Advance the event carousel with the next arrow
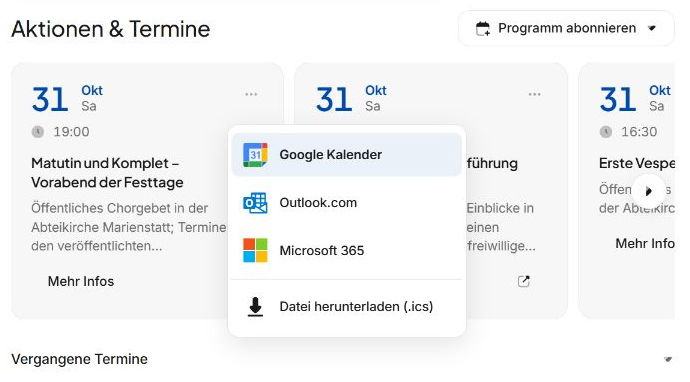 (649, 191)
